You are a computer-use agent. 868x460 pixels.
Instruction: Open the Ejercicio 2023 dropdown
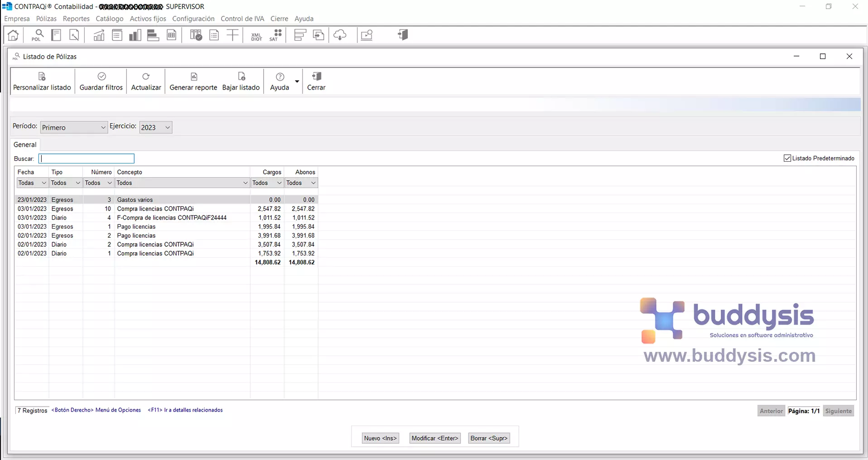tap(155, 127)
